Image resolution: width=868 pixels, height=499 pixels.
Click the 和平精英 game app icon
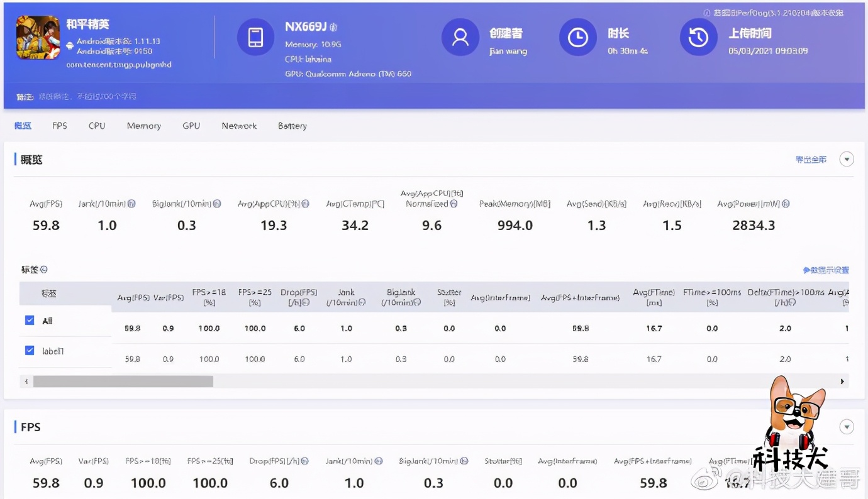click(38, 37)
